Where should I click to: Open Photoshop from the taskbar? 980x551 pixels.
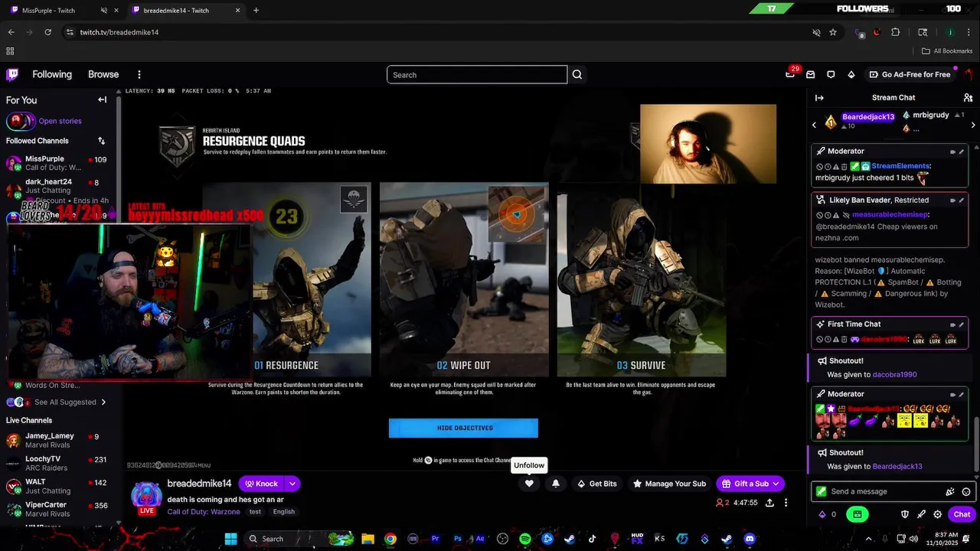458,539
